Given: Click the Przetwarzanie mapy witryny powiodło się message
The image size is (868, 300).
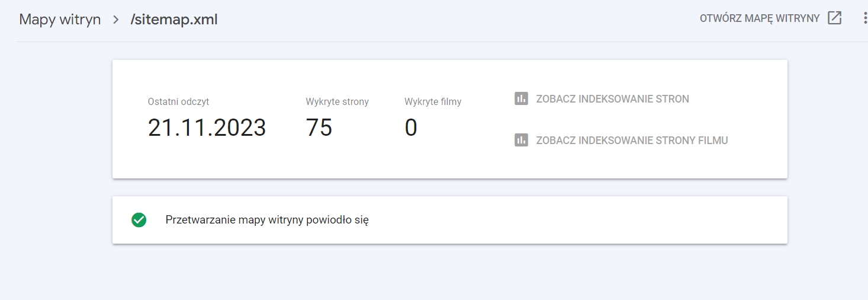Looking at the screenshot, I should 267,220.
